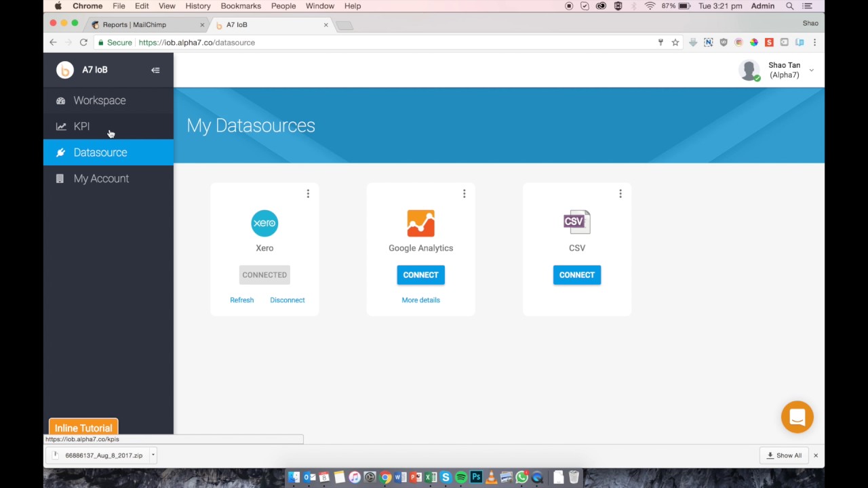The image size is (868, 488).
Task: Open a new Chrome tab
Action: click(x=344, y=26)
